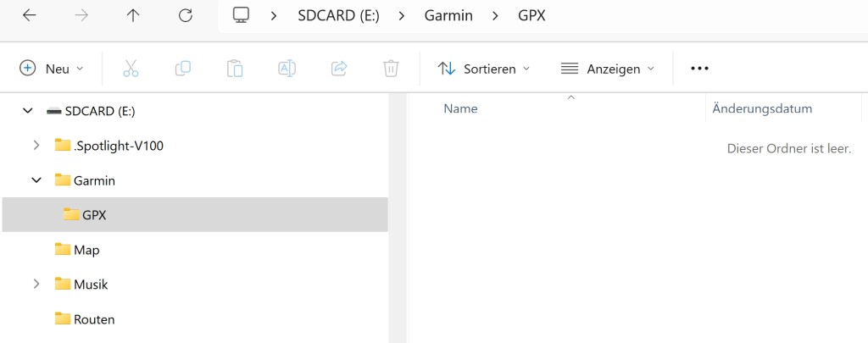This screenshot has width=868, height=343.
Task: Refresh the current folder view
Action: [x=186, y=15]
